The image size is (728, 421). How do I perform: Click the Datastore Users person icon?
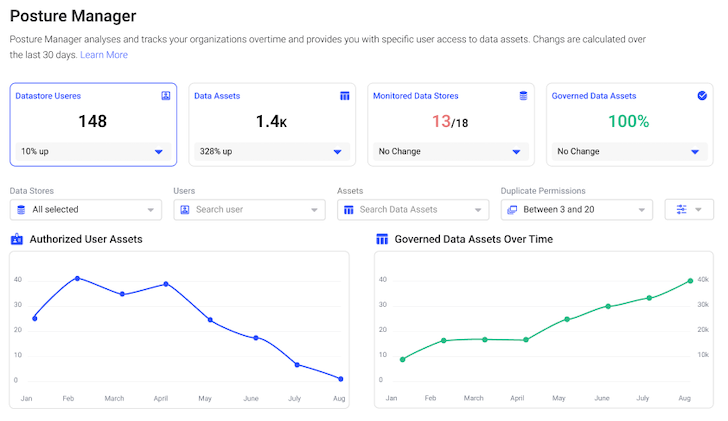tap(166, 96)
